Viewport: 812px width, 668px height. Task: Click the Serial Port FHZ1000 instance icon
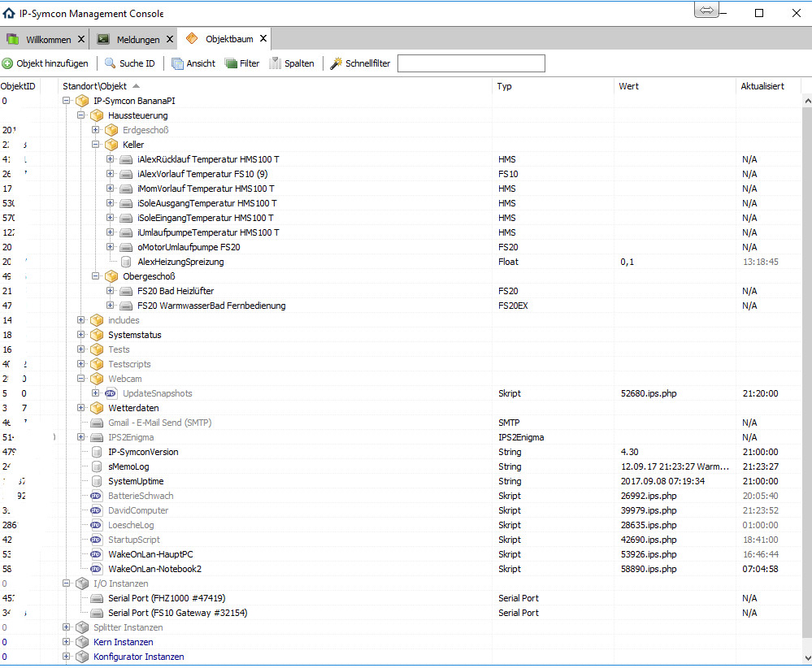pyautogui.click(x=97, y=599)
